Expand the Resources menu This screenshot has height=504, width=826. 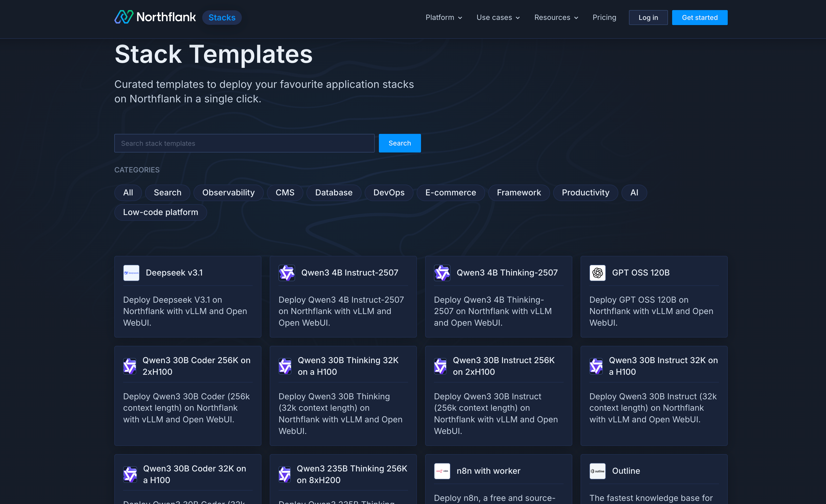[x=556, y=17]
